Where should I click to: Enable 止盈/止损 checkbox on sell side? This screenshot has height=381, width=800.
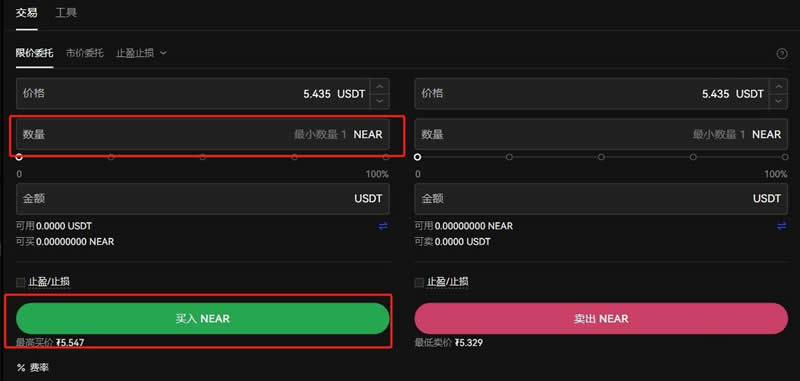419,282
